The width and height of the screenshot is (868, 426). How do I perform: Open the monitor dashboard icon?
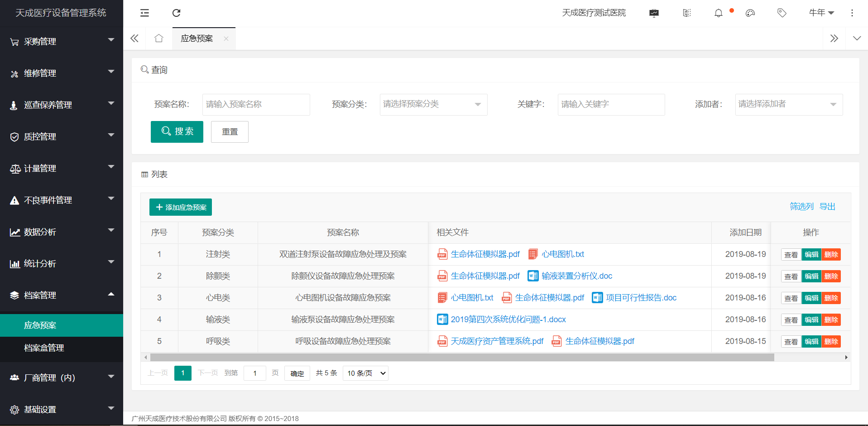(x=654, y=13)
